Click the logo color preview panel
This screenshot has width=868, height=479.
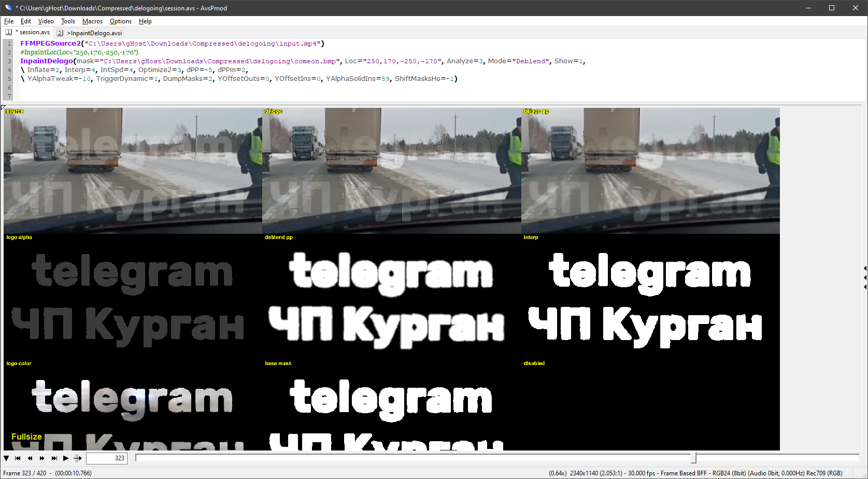tap(133, 405)
